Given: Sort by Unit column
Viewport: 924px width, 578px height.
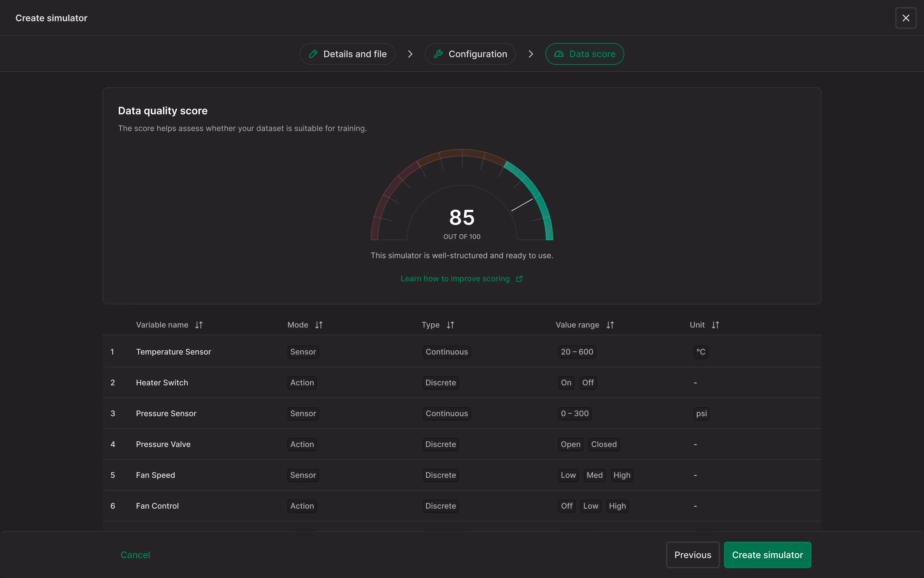Looking at the screenshot, I should click(716, 325).
